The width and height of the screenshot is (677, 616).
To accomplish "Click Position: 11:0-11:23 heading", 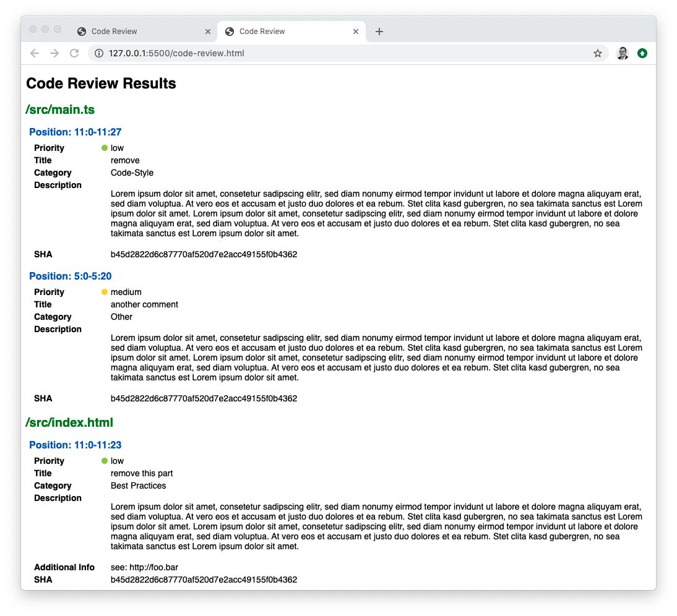I will [x=75, y=445].
